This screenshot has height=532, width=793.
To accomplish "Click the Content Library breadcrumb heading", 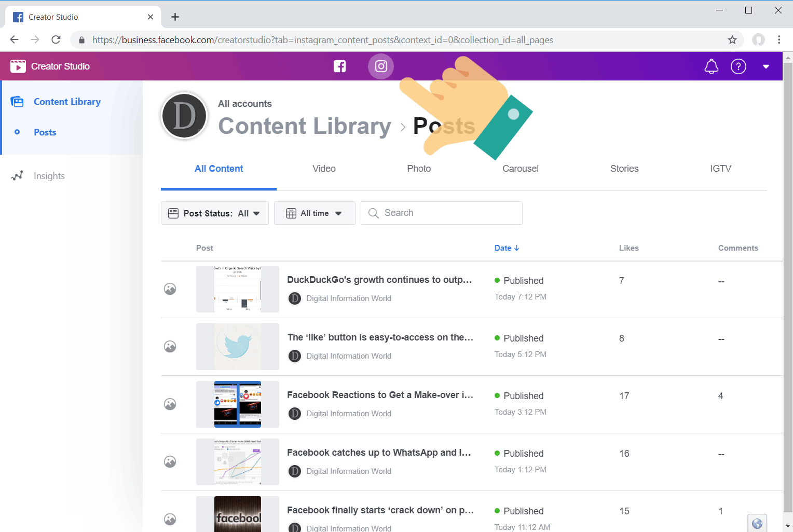I will [305, 126].
